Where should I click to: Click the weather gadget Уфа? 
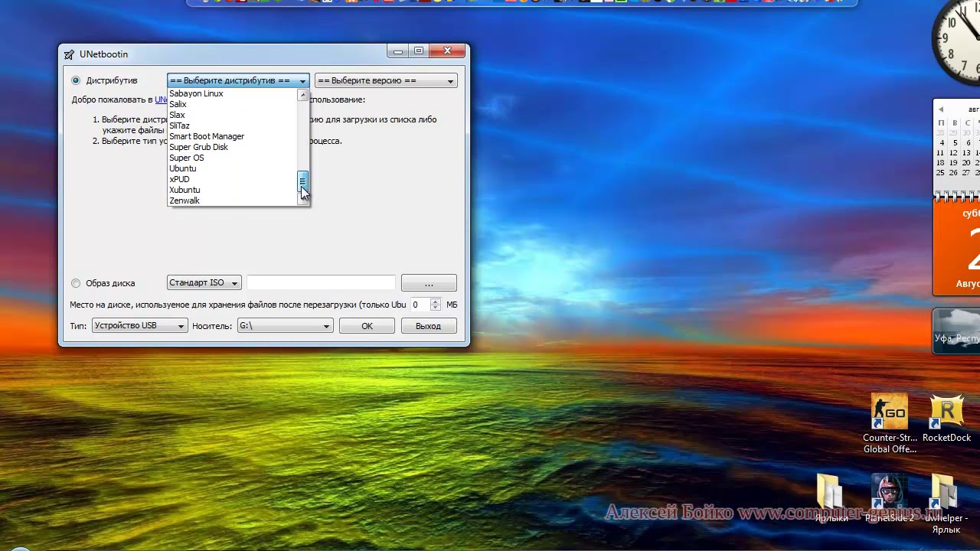pyautogui.click(x=956, y=331)
